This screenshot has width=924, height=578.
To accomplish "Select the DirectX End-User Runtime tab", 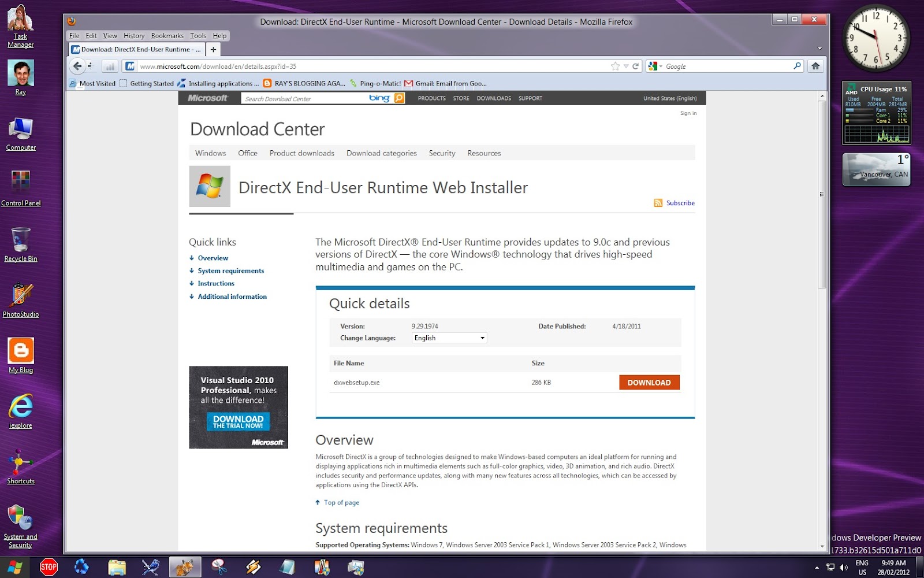I will [136, 50].
